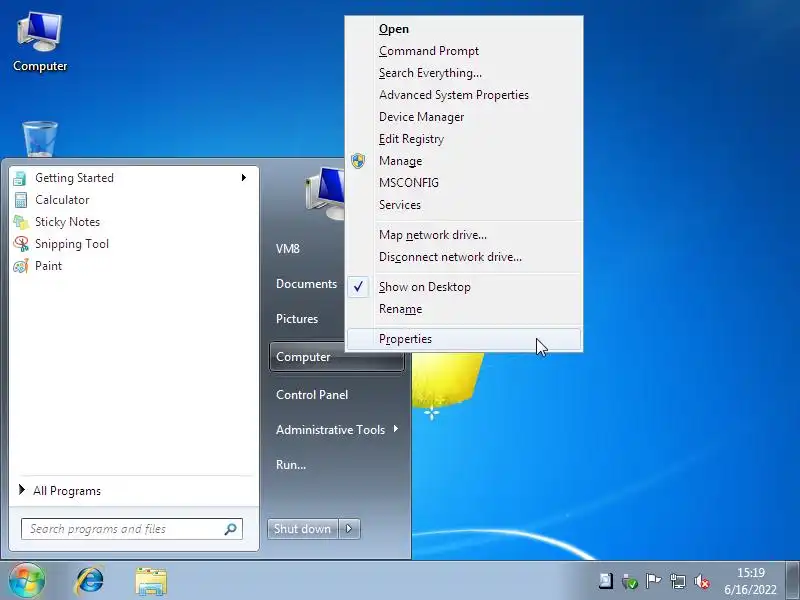Click the UAC shield icon beside Manage

click(358, 161)
